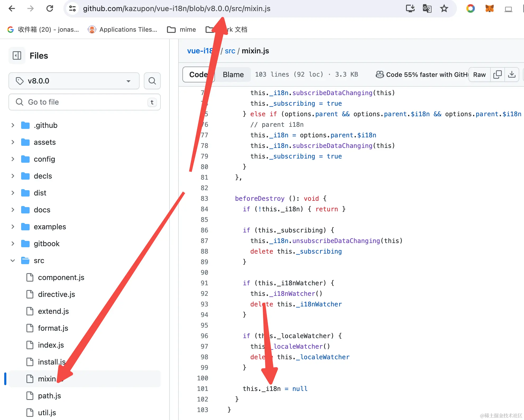
Task: Click the search magnifier button beside v8.0.0
Action: coord(152,81)
